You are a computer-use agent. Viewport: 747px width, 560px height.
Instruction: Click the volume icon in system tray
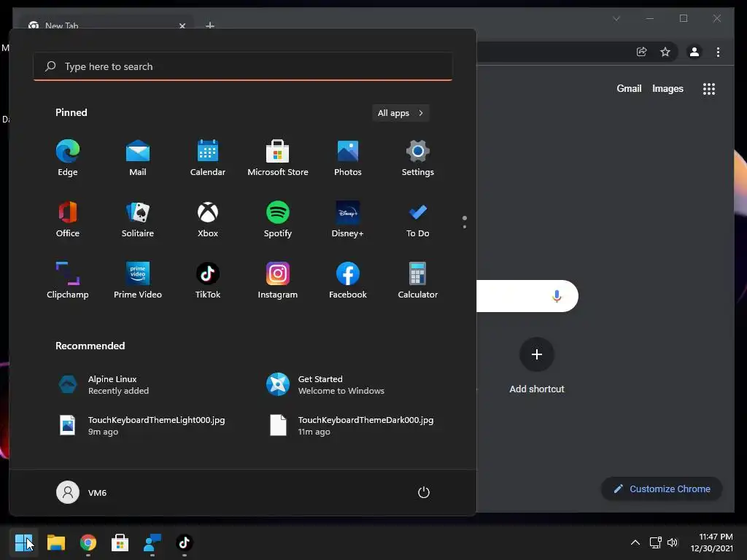[672, 542]
